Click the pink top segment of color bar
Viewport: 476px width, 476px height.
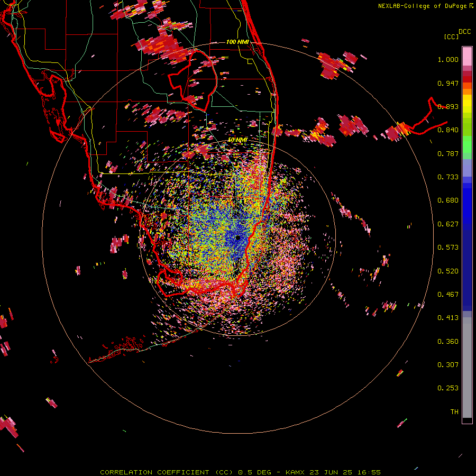click(x=467, y=56)
